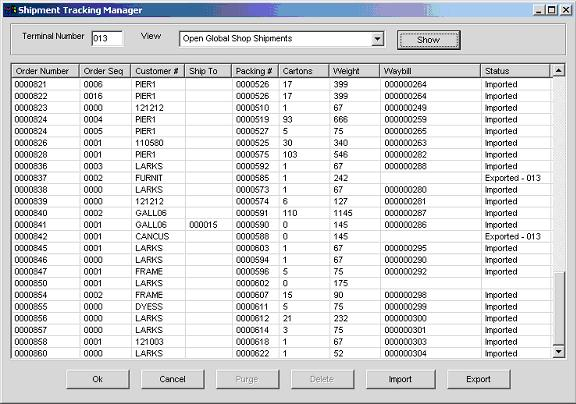
Task: Select order 0000837 row for FURNIT
Action: pos(282,178)
